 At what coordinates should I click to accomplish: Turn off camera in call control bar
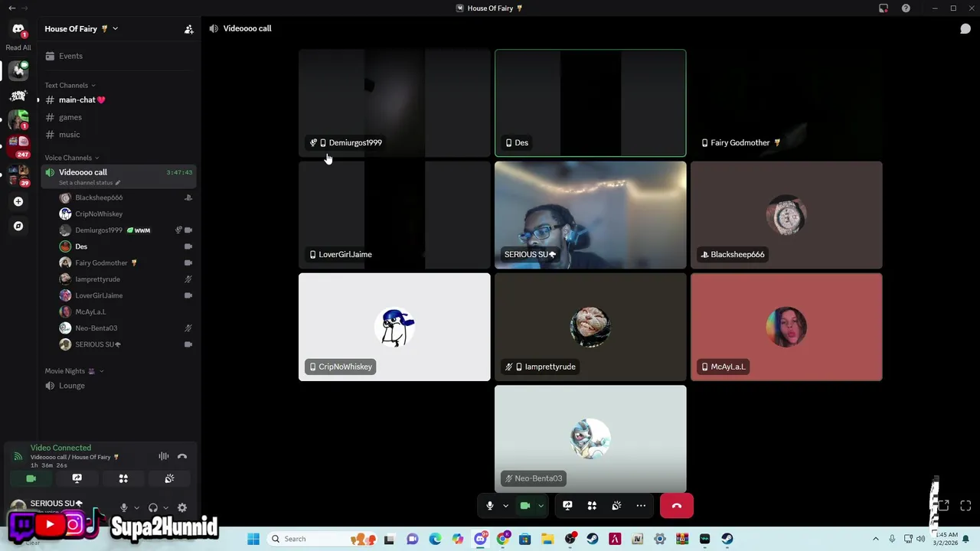525,506
